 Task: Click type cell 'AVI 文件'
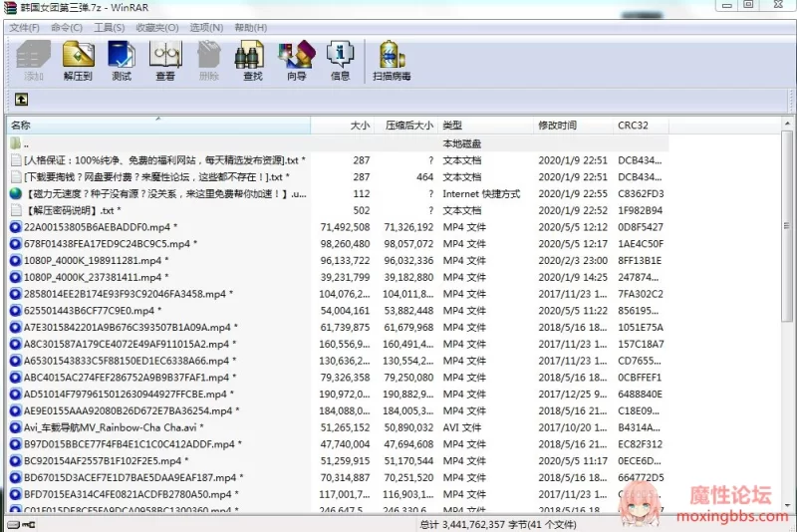point(462,427)
